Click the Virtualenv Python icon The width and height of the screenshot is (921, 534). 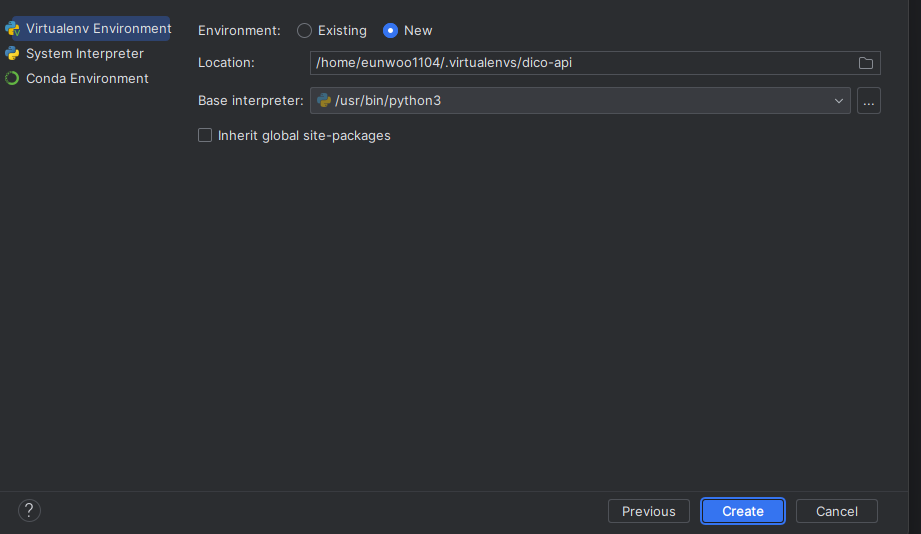pos(12,29)
